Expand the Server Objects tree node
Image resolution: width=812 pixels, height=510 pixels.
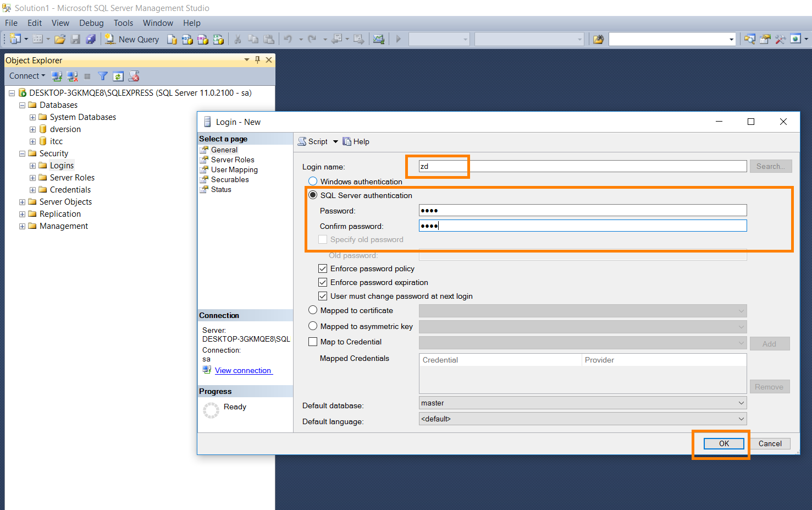(x=22, y=202)
